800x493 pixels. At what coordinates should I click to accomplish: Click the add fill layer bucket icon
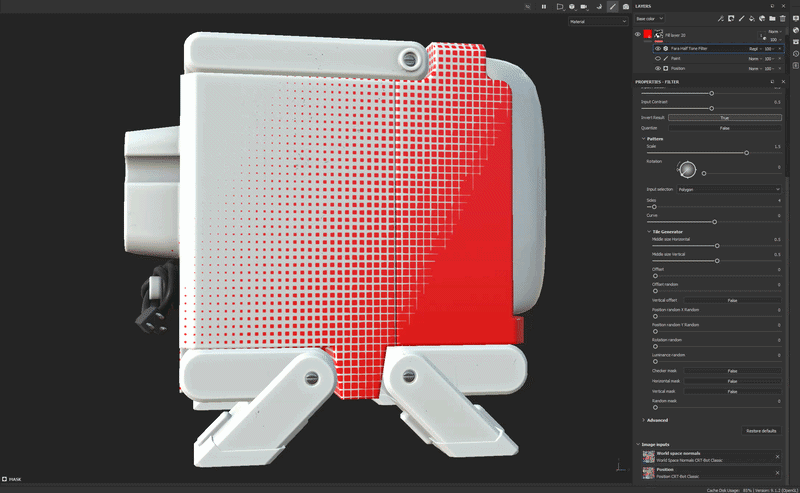(751, 18)
